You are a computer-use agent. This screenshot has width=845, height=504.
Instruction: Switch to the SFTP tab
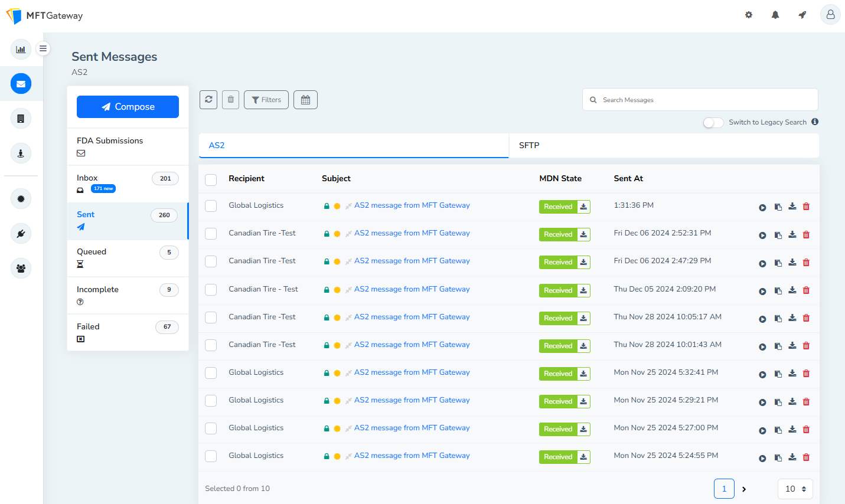pos(664,145)
